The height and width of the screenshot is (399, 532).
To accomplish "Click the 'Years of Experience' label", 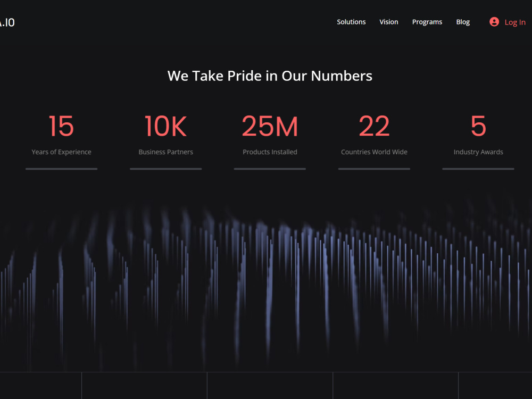I will click(61, 152).
